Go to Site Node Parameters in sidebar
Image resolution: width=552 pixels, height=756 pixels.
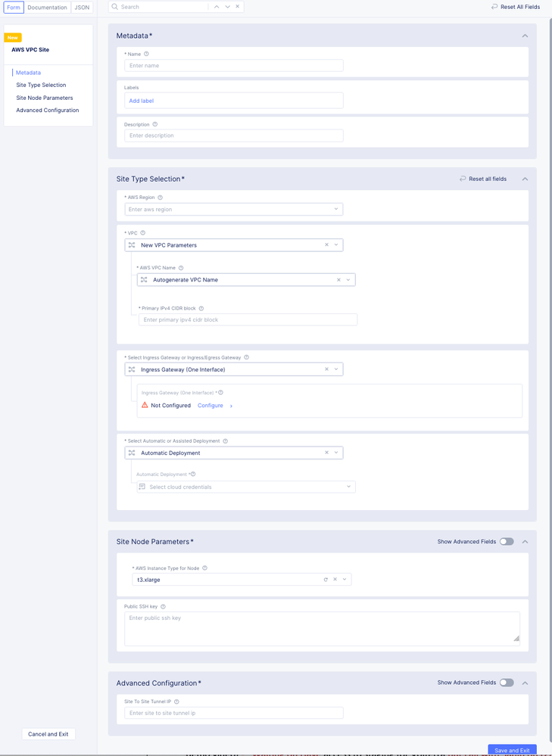point(45,98)
